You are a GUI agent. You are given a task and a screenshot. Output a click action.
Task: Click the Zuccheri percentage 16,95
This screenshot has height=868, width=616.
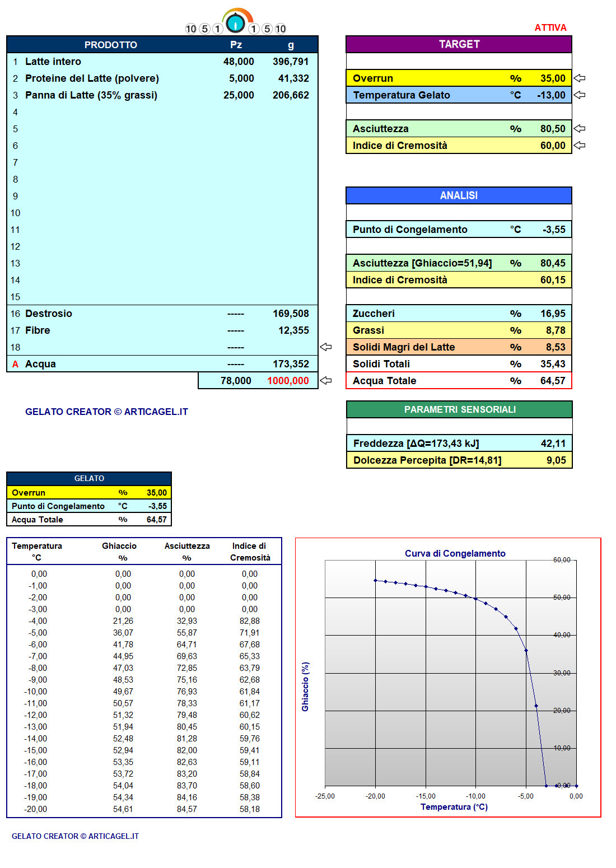553,314
